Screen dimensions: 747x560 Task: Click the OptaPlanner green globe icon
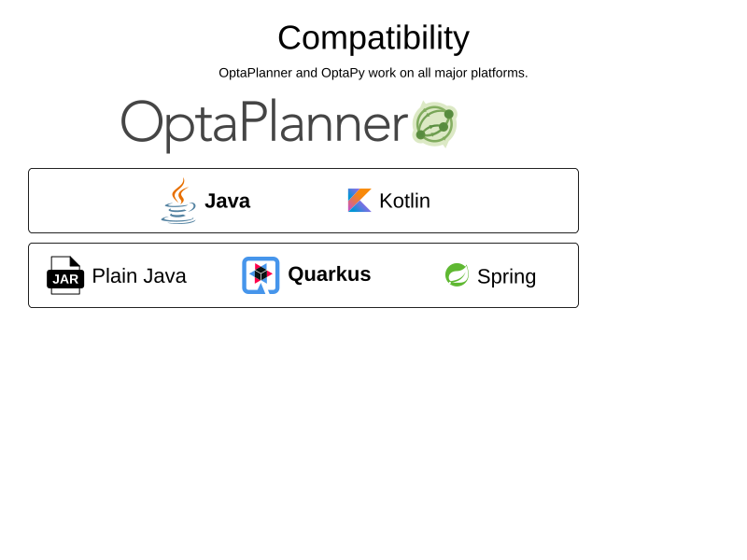[435, 124]
